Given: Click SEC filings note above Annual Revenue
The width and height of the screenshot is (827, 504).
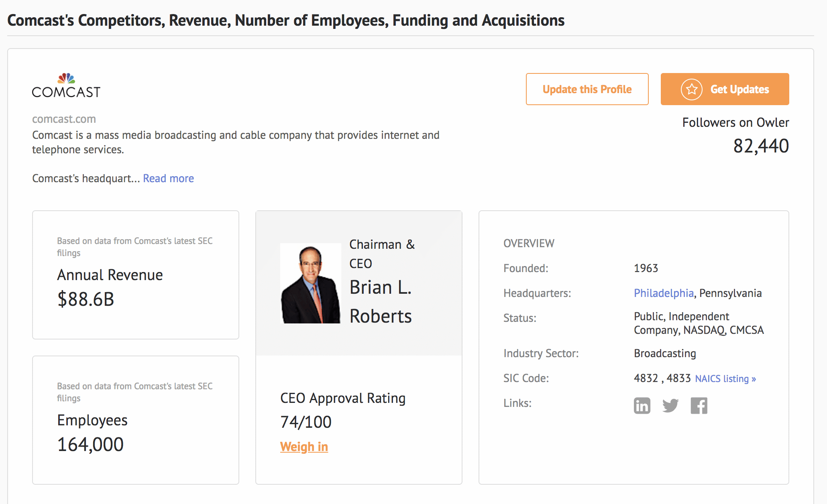Looking at the screenshot, I should tap(135, 247).
